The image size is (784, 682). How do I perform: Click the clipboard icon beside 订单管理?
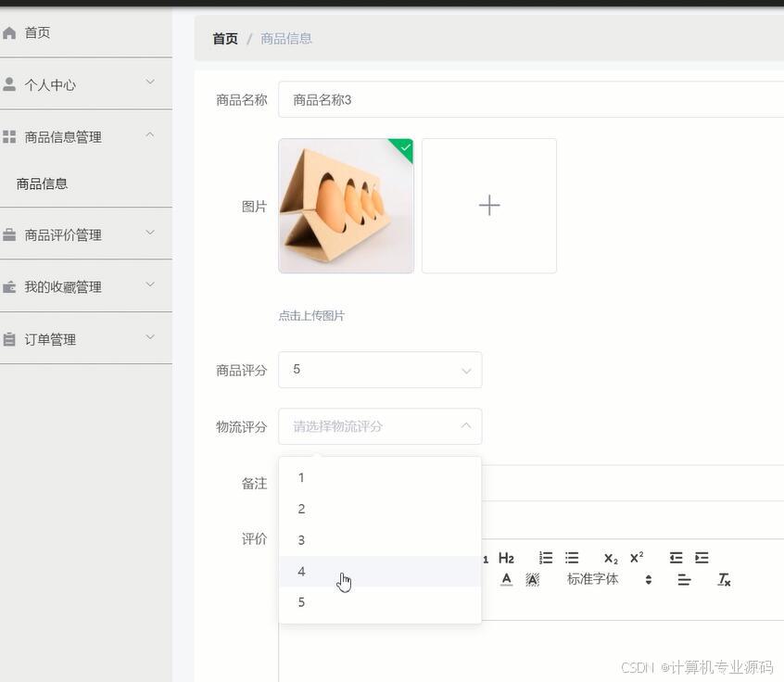tap(9, 339)
